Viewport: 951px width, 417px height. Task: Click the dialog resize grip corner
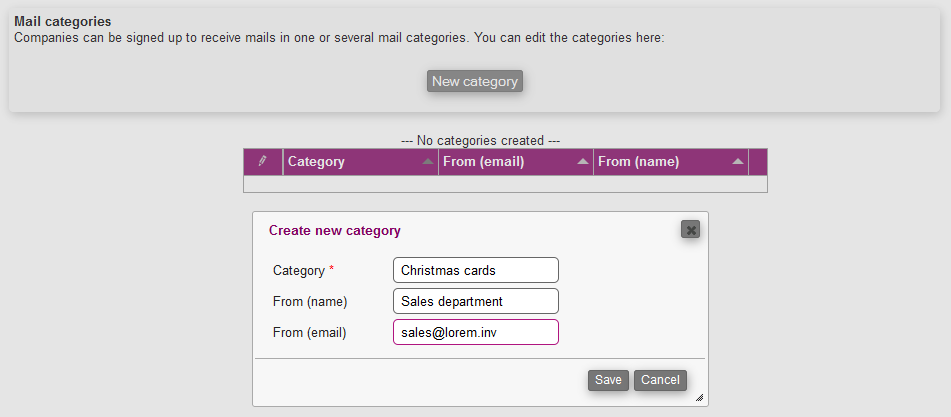(x=700, y=398)
